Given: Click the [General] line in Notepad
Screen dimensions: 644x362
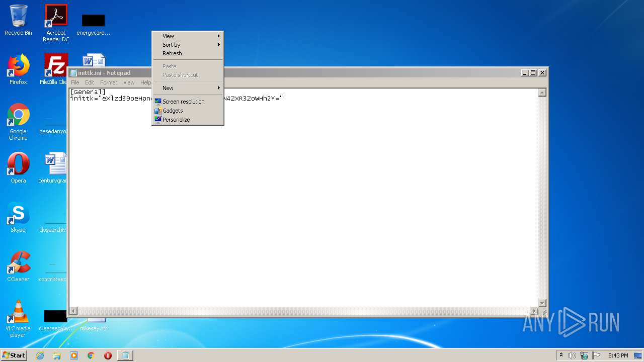Looking at the screenshot, I should point(88,92).
